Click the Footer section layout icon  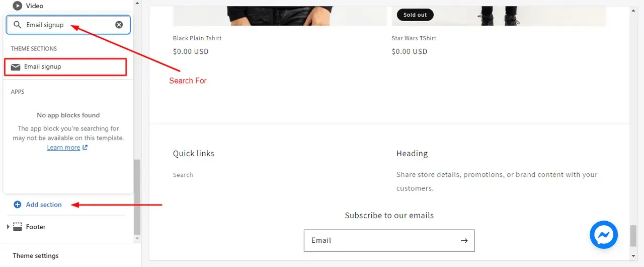click(x=18, y=227)
